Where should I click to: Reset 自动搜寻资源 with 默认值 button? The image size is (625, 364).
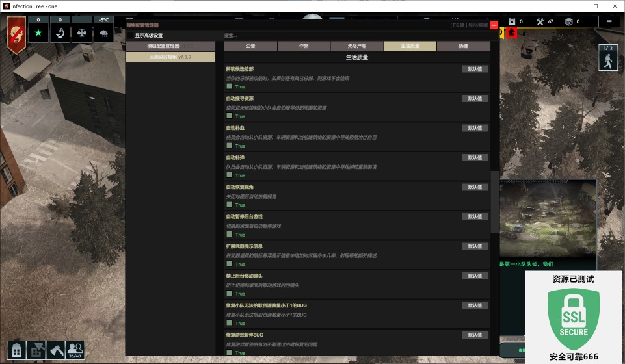click(x=475, y=98)
